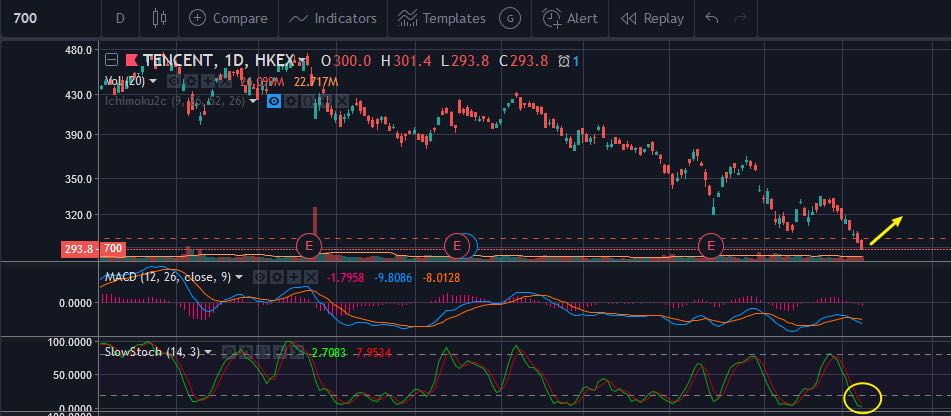Expand the MACD indicator dropdown arrow
Viewport: 951px width, 416px height.
point(240,277)
